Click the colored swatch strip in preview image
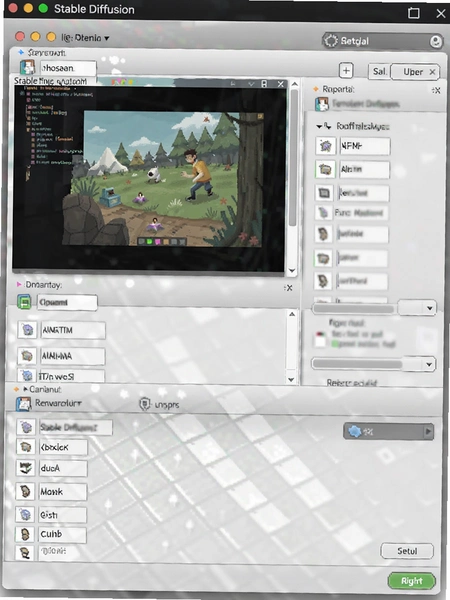The height and width of the screenshot is (600, 450). click(162, 241)
